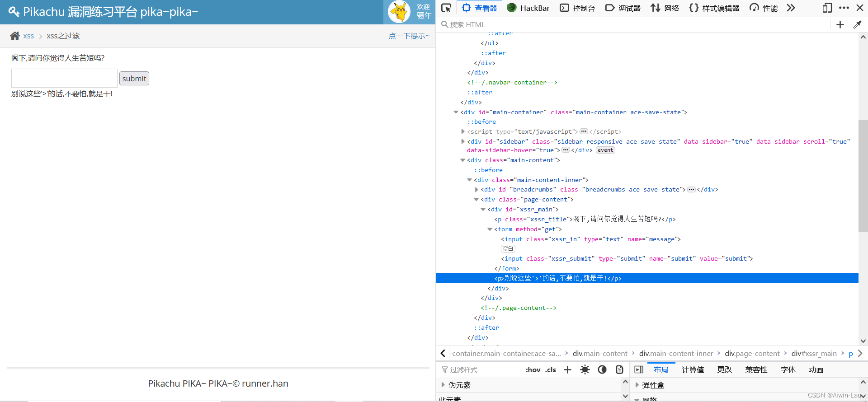The width and height of the screenshot is (868, 402).
Task: Open the 动画 animations tab
Action: point(816,369)
